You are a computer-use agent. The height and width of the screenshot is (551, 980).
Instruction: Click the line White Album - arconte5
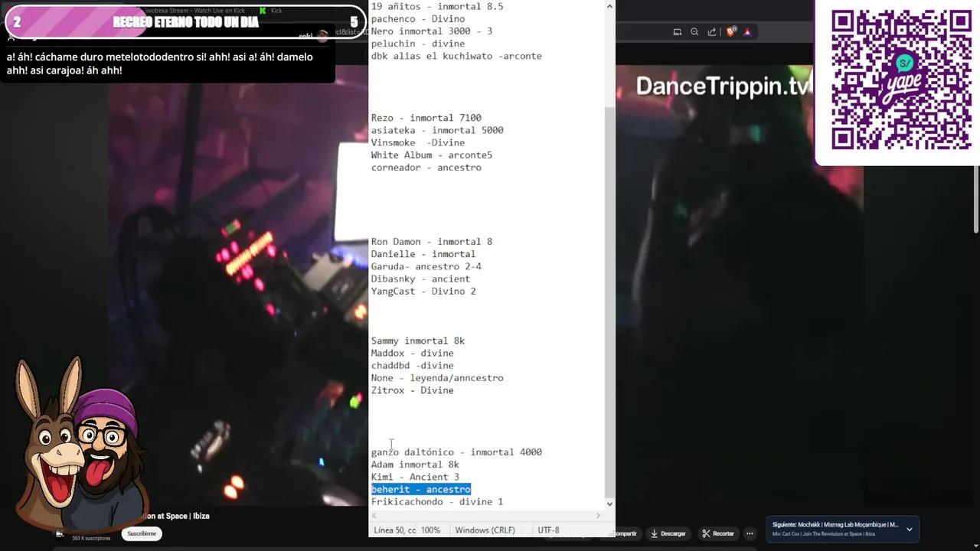click(432, 155)
